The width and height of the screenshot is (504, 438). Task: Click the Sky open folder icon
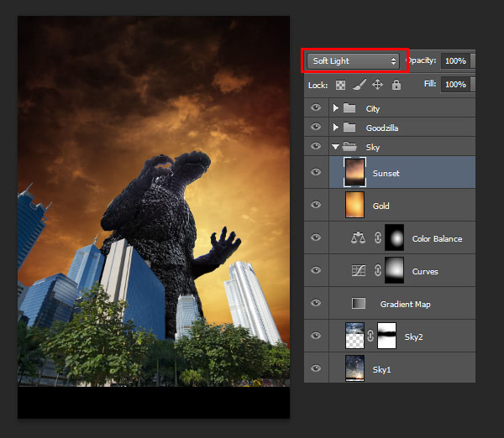point(349,147)
